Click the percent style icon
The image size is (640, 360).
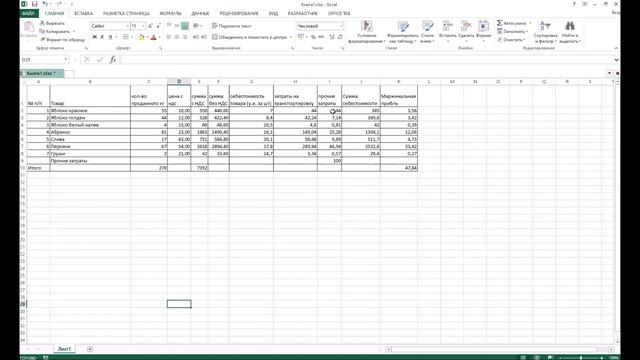pos(313,37)
